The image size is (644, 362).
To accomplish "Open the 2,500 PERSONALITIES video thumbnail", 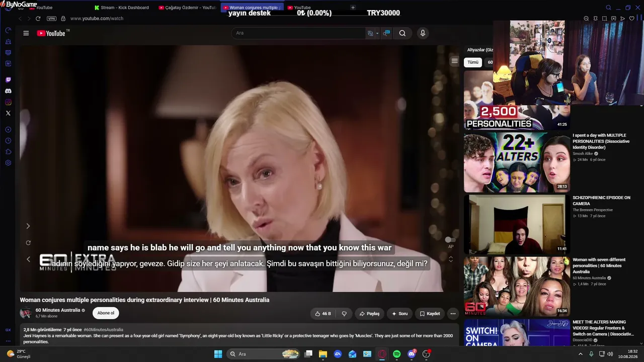I will point(517,100).
